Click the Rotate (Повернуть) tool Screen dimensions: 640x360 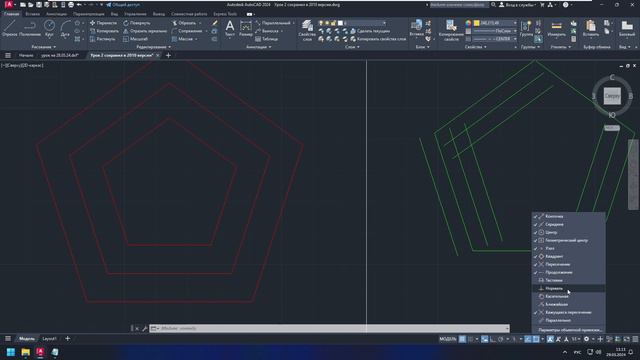137,23
